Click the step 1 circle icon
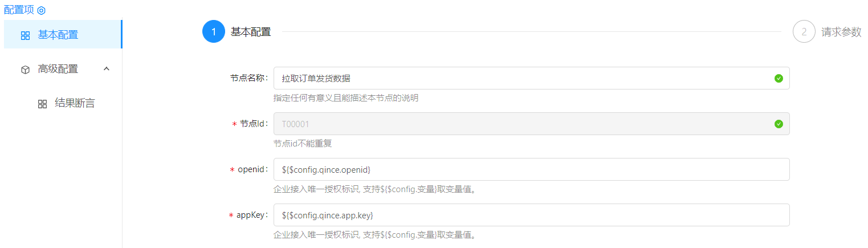This screenshot has height=248, width=868. tap(214, 32)
